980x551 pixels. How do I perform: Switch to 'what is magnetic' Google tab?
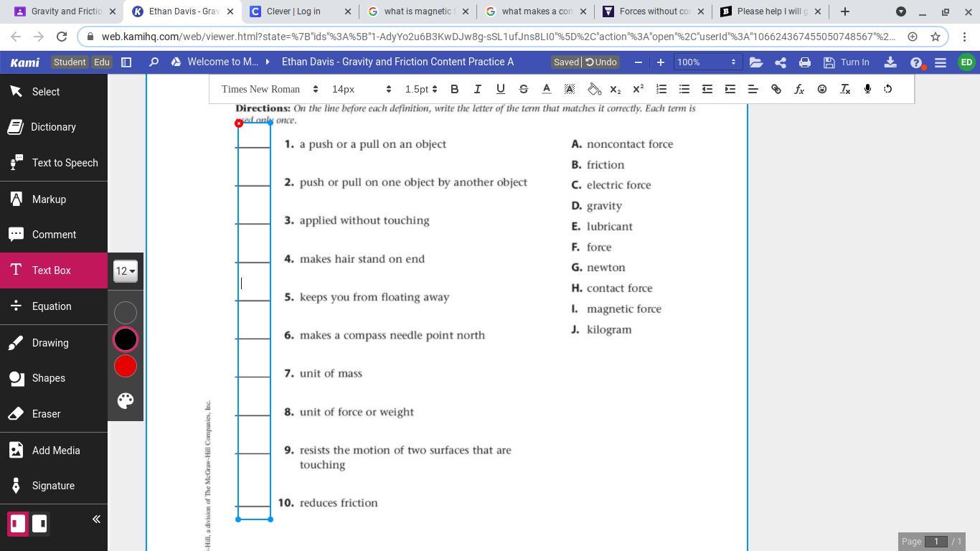tap(417, 11)
